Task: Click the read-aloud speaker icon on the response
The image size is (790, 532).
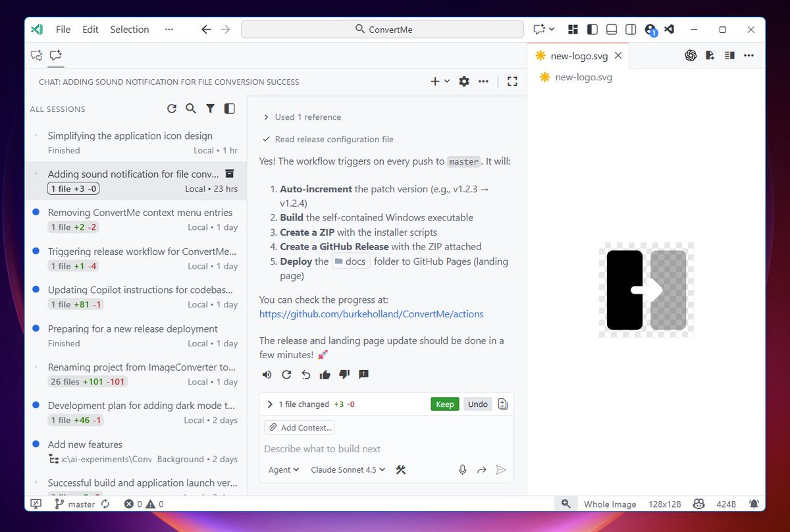Action: click(267, 375)
